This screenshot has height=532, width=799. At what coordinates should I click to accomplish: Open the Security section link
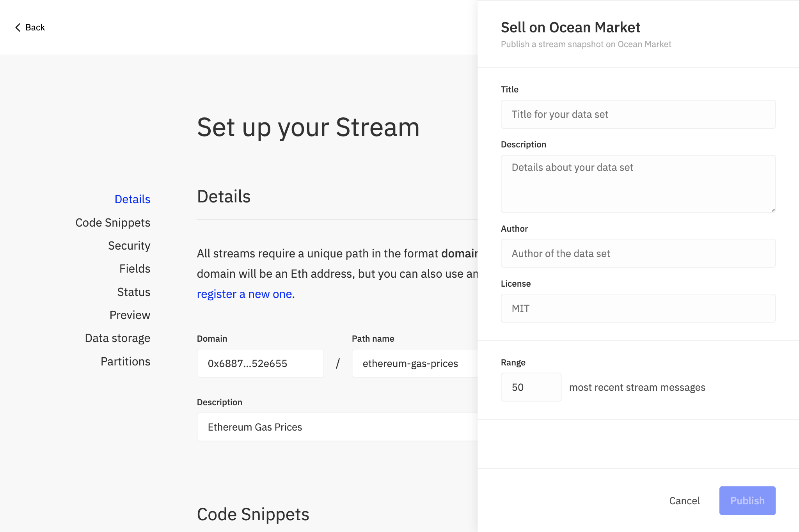pos(129,246)
